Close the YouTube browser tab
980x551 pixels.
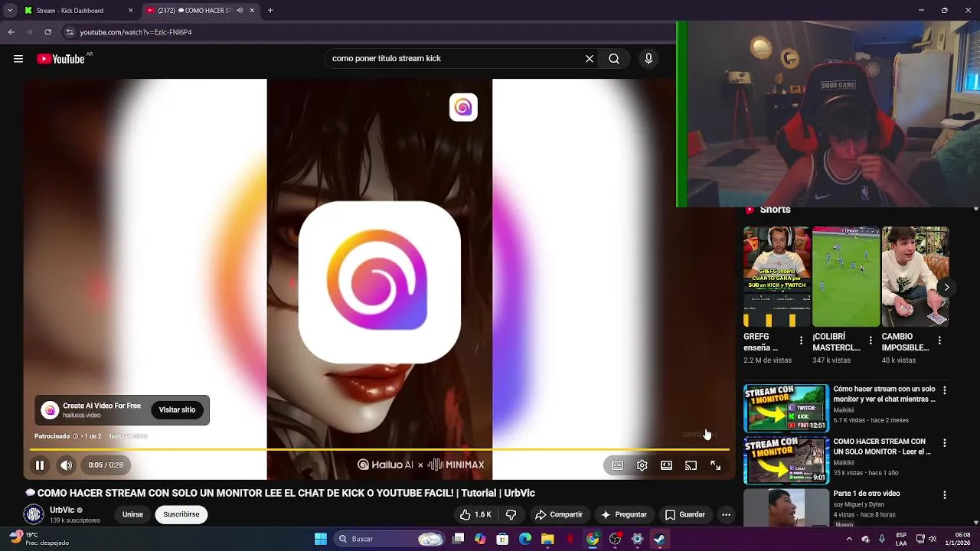[252, 11]
